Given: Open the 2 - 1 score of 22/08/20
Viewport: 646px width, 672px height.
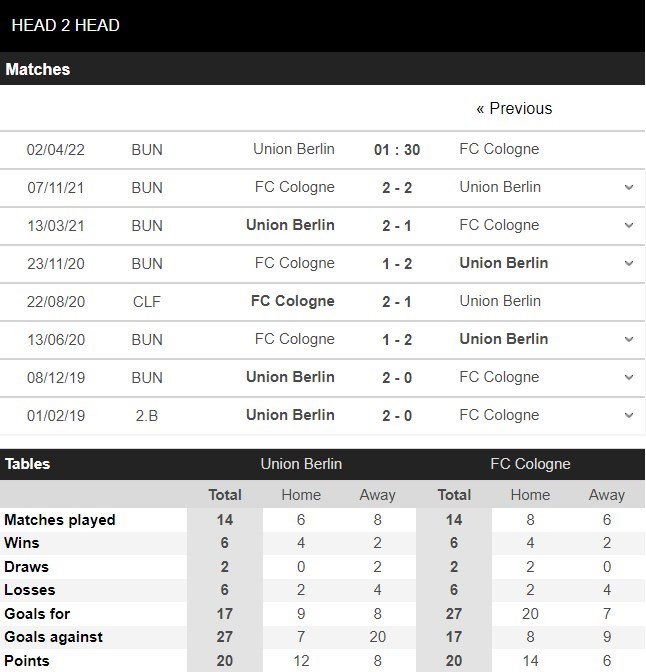Looking at the screenshot, I should [x=397, y=302].
